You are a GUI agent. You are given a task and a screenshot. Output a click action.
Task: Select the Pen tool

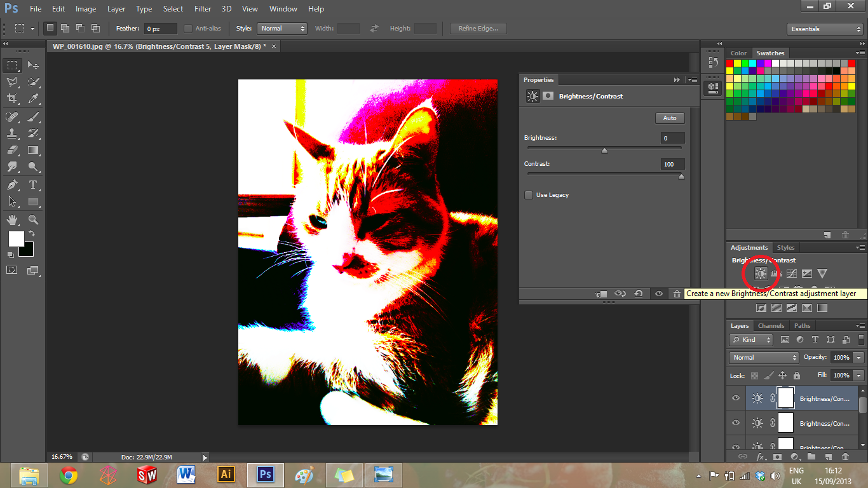pos(12,185)
